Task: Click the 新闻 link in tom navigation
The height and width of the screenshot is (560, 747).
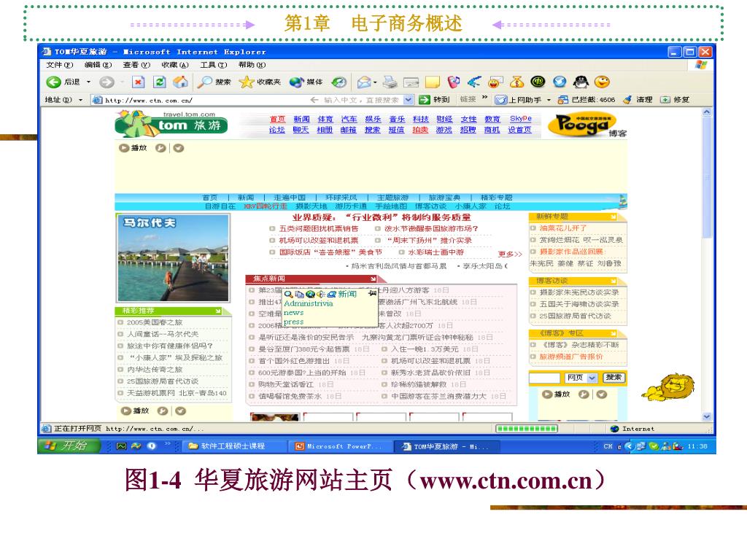Action: pyautogui.click(x=301, y=119)
